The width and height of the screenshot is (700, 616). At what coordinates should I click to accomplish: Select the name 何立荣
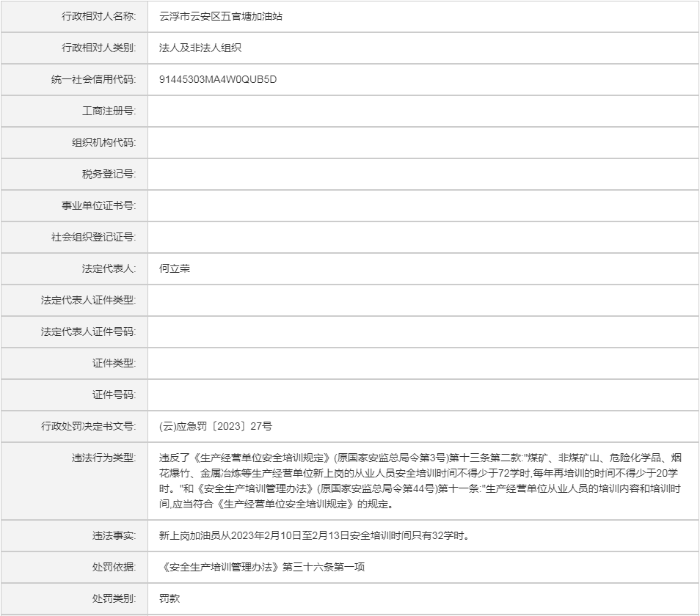pos(175,268)
